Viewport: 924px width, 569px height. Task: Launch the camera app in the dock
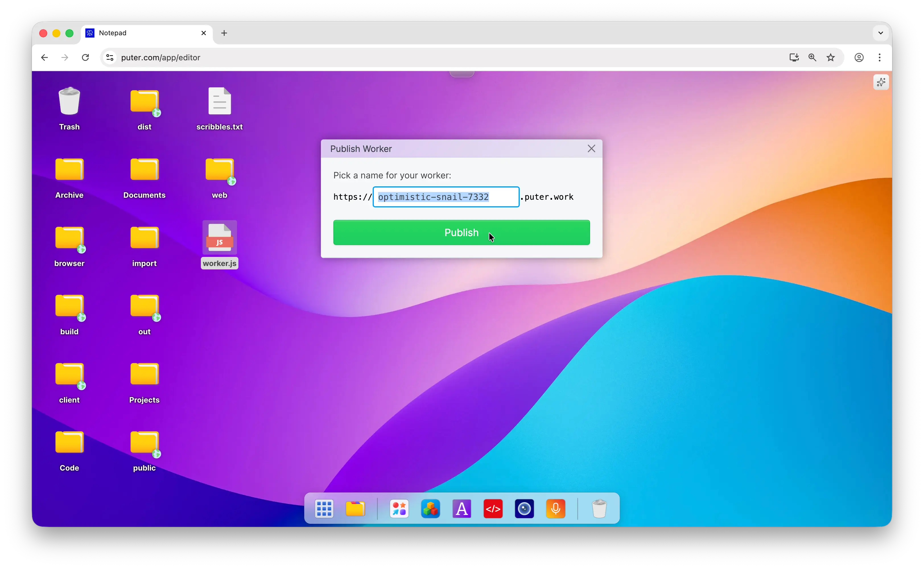click(524, 508)
